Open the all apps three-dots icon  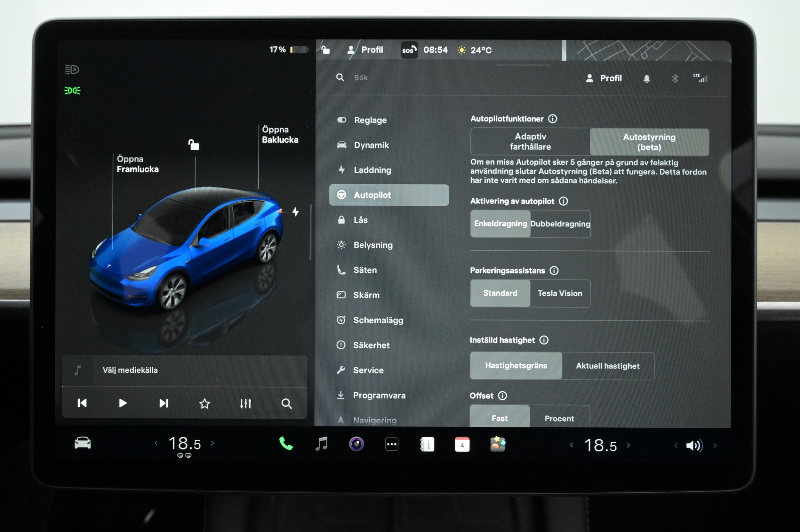pos(392,444)
